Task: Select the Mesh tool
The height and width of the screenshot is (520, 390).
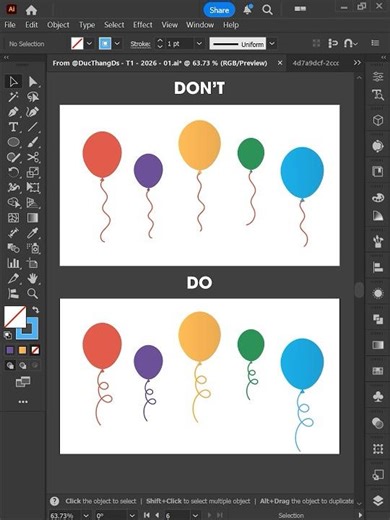Action: [13, 218]
